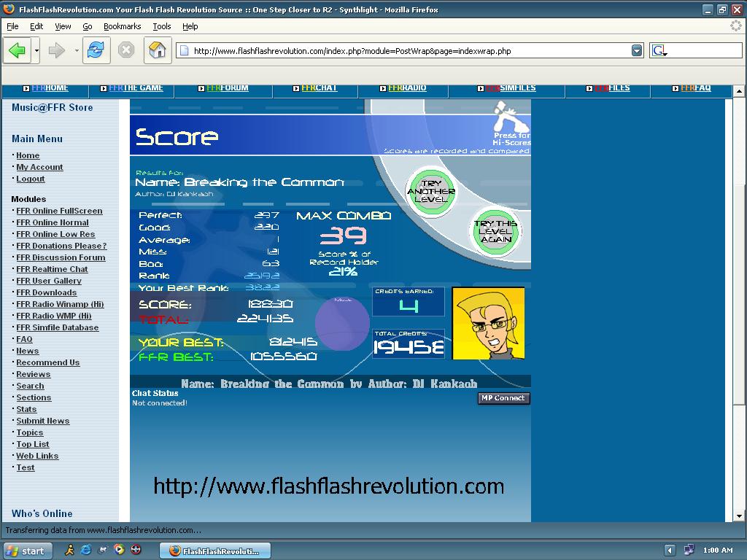Click the green Back arrow icon
This screenshot has height=560, width=747.
pyautogui.click(x=18, y=50)
